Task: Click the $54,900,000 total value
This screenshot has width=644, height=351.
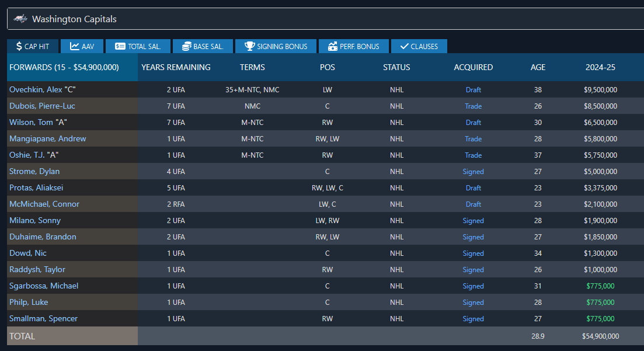Action: coord(600,336)
